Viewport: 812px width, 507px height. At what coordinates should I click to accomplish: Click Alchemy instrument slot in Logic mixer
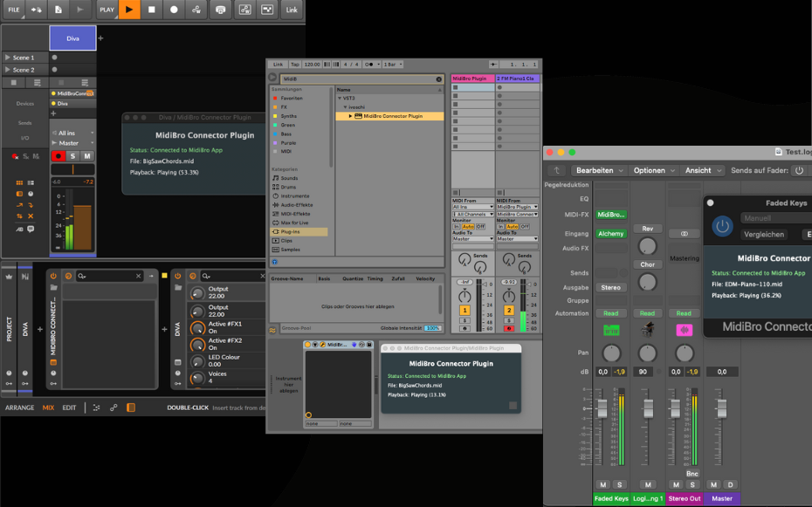pos(611,234)
